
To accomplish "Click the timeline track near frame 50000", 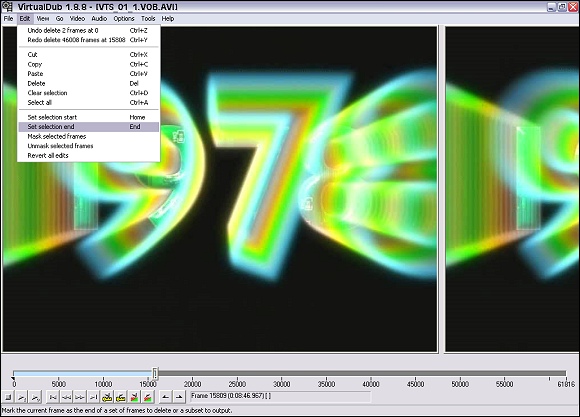I will click(x=461, y=373).
